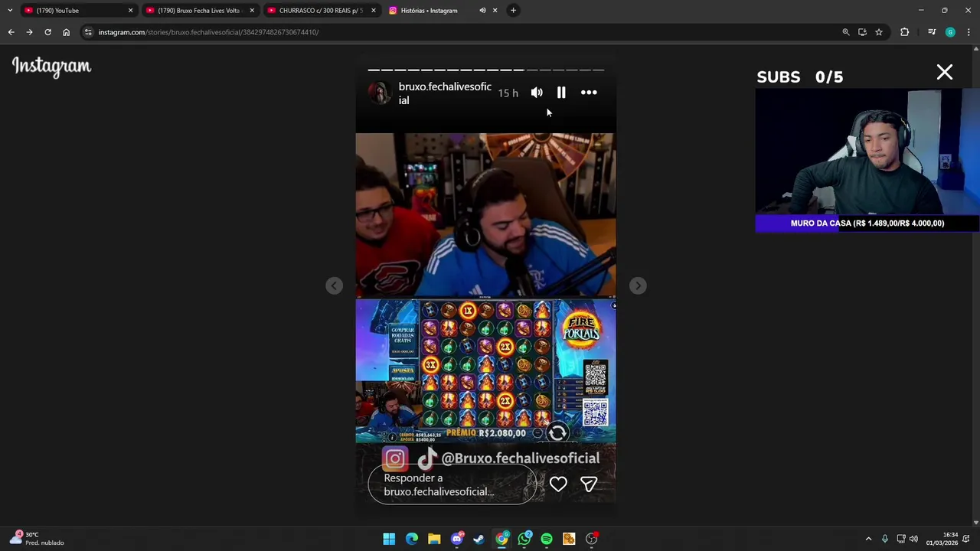Open the tab search dropdown arrow
The image size is (980, 551).
click(x=9, y=10)
